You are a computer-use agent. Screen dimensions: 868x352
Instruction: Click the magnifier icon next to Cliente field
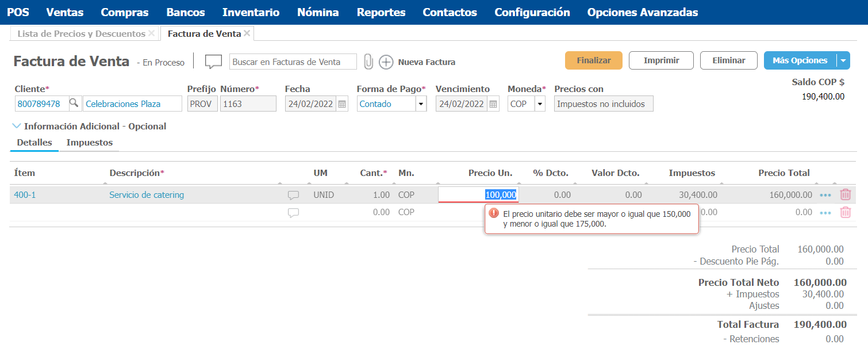pos(74,104)
